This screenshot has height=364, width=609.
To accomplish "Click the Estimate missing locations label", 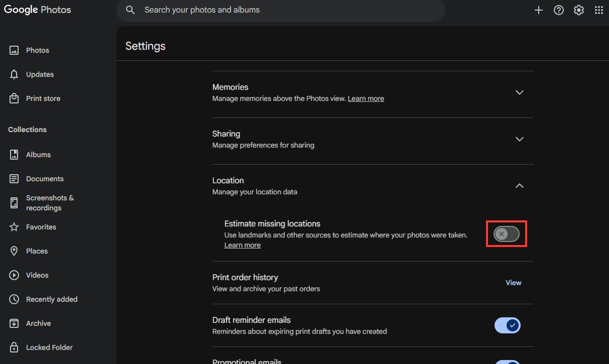I will 272,223.
